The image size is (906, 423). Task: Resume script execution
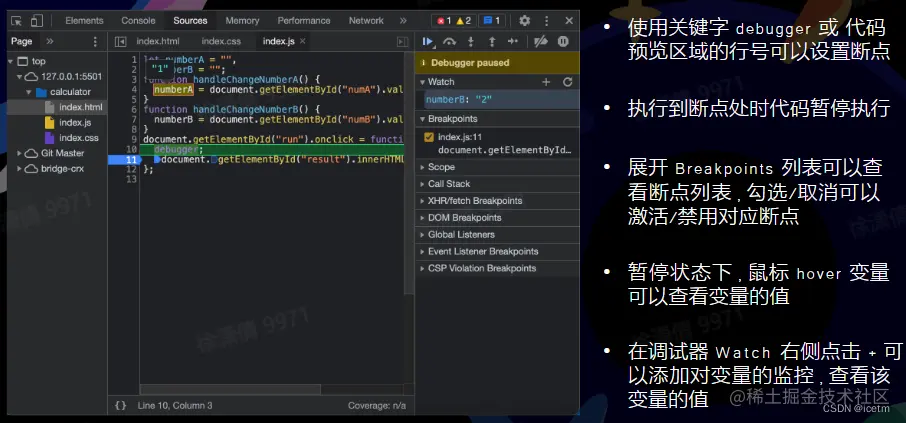[428, 42]
